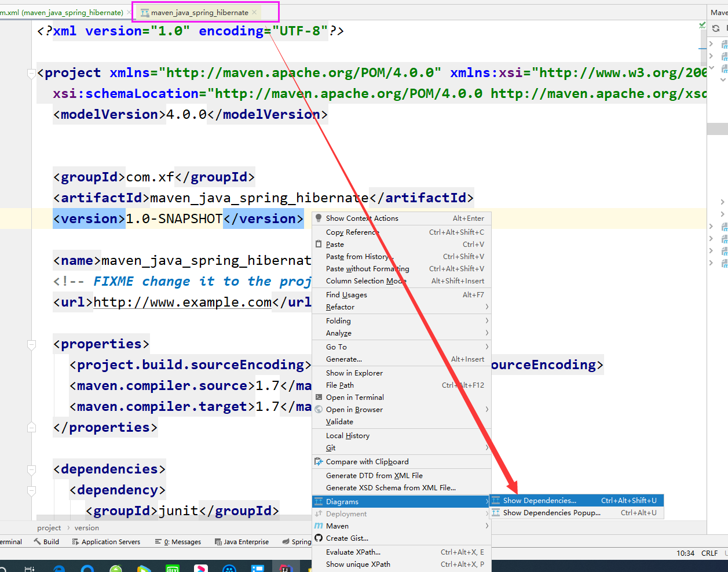Collapse the properties opening tag fold
728x572 pixels.
click(31, 345)
